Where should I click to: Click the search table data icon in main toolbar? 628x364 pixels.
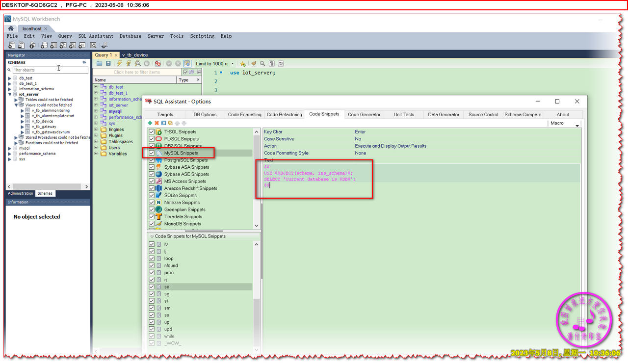93,45
